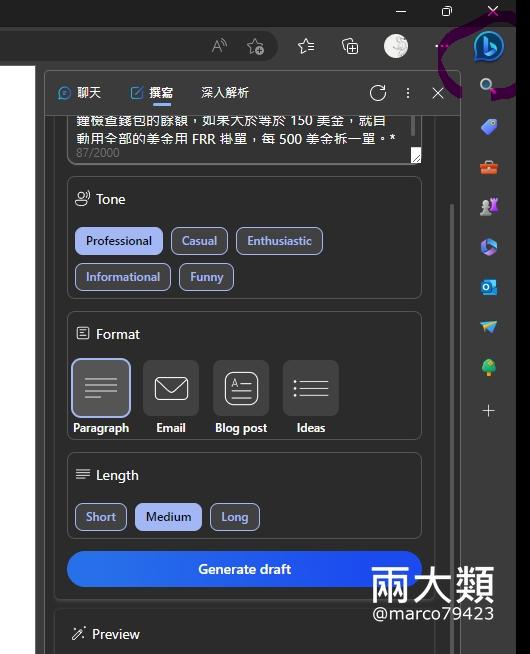Open the Games chess pieces icon
The height and width of the screenshot is (654, 530).
[489, 206]
